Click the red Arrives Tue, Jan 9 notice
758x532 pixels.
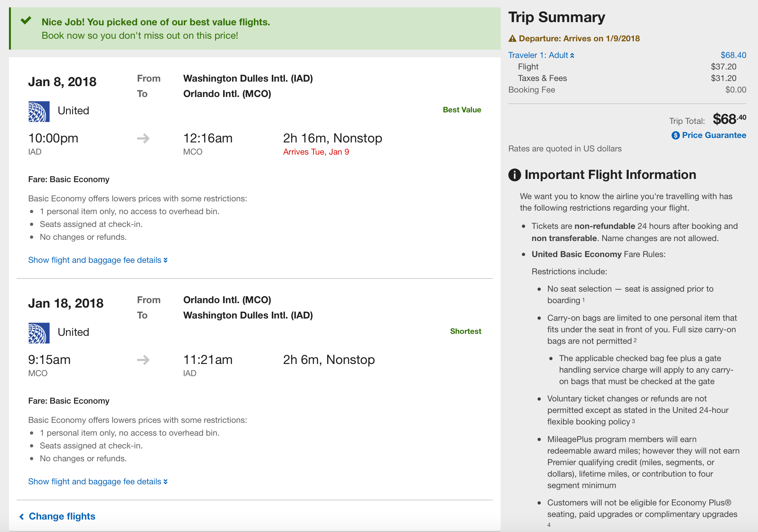[316, 152]
